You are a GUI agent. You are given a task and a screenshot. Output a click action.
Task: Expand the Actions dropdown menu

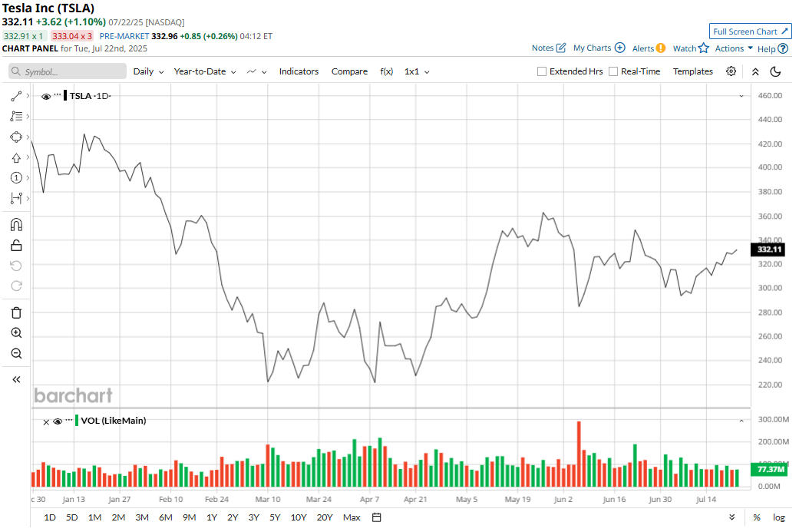pyautogui.click(x=734, y=48)
